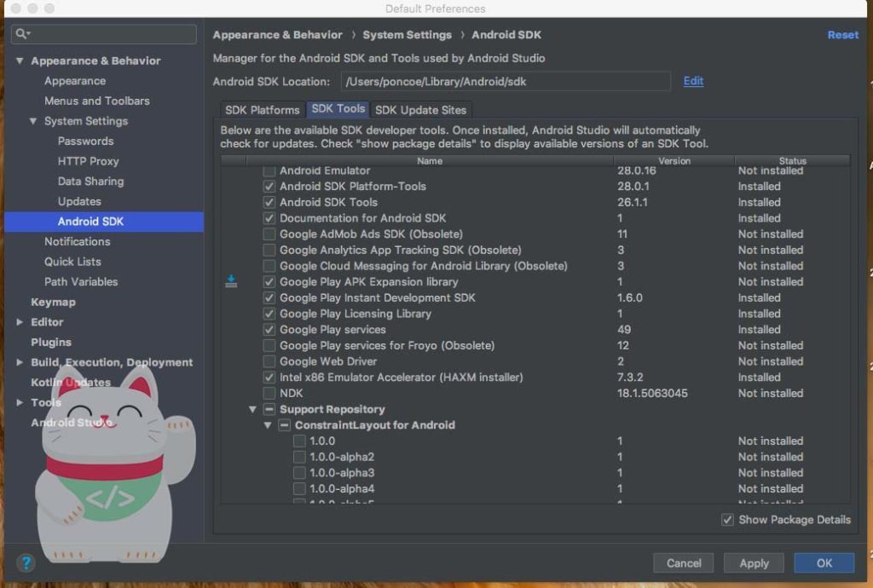Check Google Analytics App Tracking SDK checkbox
The height and width of the screenshot is (588, 873).
click(x=269, y=251)
